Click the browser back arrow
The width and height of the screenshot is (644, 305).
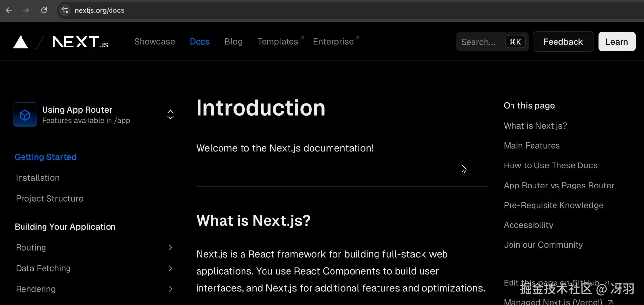(9, 10)
